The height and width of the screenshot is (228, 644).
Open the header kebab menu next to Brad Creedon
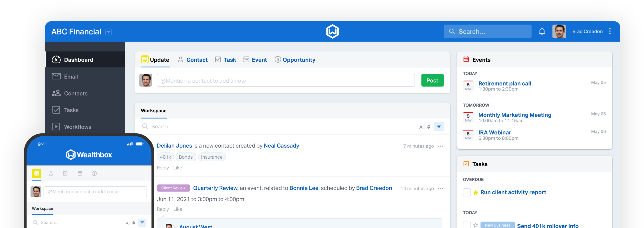610,31
